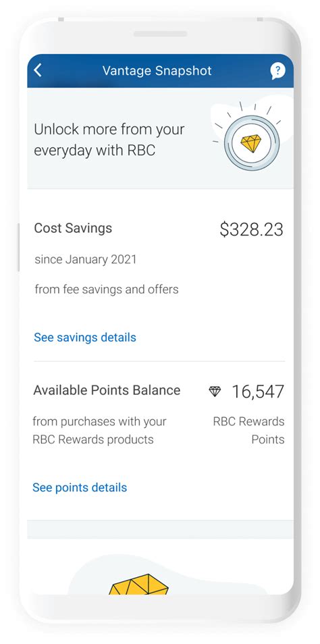Image resolution: width=320 pixels, height=644 pixels.
Task: Select the Cost Savings heading
Action: pyautogui.click(x=73, y=228)
